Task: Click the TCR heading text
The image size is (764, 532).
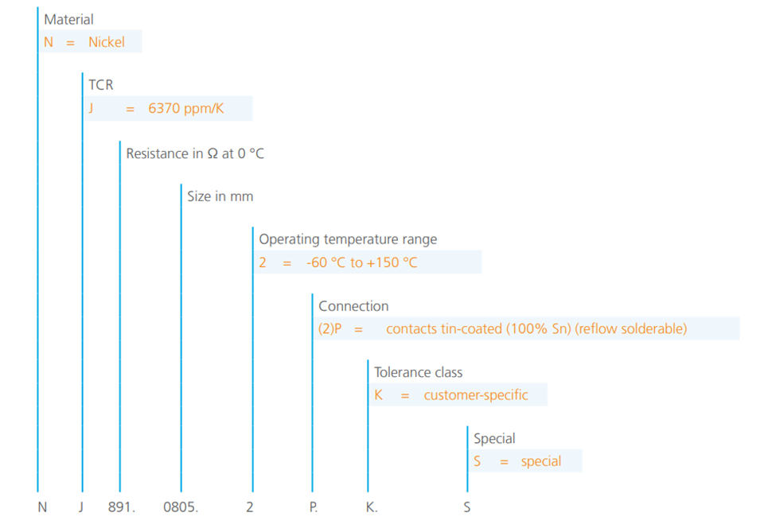Action: [101, 85]
